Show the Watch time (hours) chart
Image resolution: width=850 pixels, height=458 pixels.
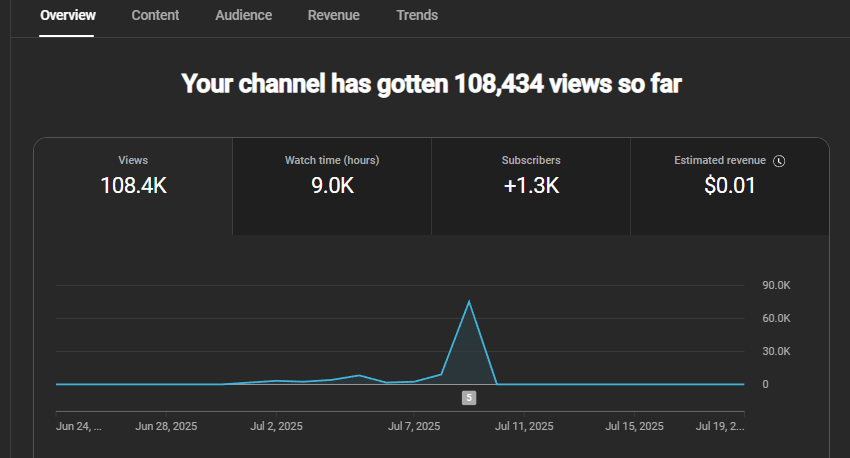click(332, 186)
